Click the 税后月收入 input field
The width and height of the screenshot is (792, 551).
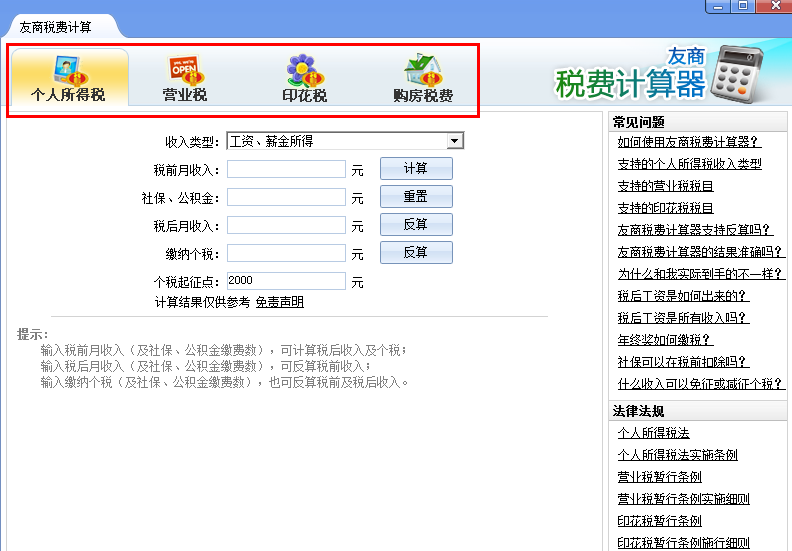pos(286,225)
